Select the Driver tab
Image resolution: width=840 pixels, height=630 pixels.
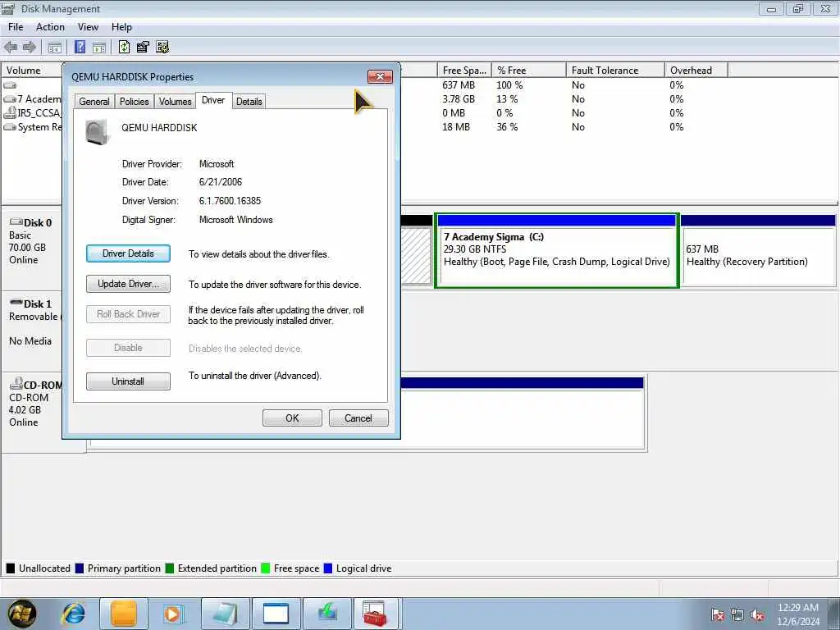pos(213,100)
